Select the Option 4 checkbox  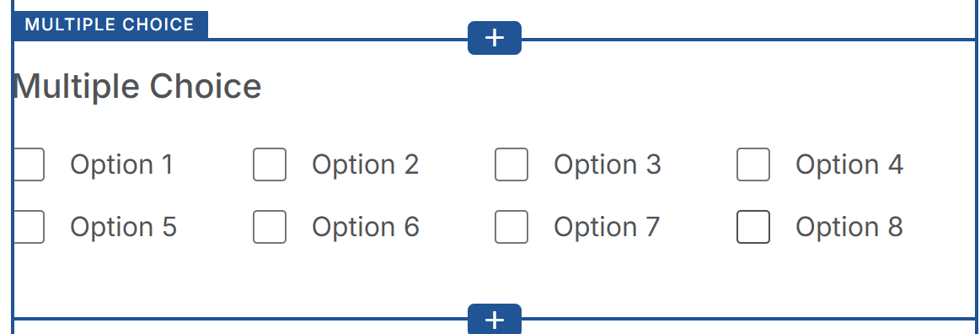(753, 164)
